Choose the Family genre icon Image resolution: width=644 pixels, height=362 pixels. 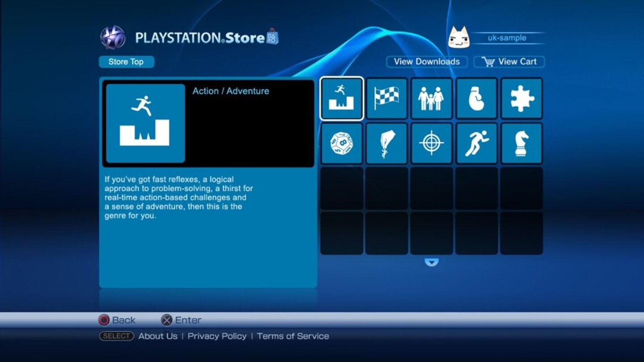click(x=432, y=99)
